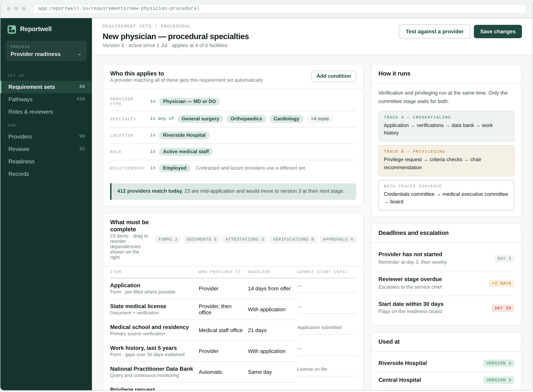
Task: Filter items by Documents tab
Action: (202, 239)
